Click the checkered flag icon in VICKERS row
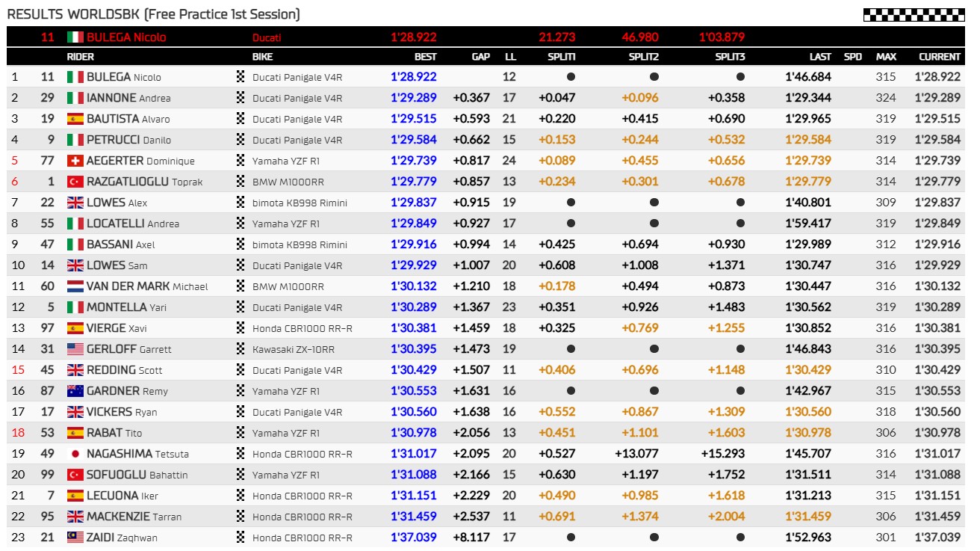The width and height of the screenshot is (980, 551). tap(241, 411)
